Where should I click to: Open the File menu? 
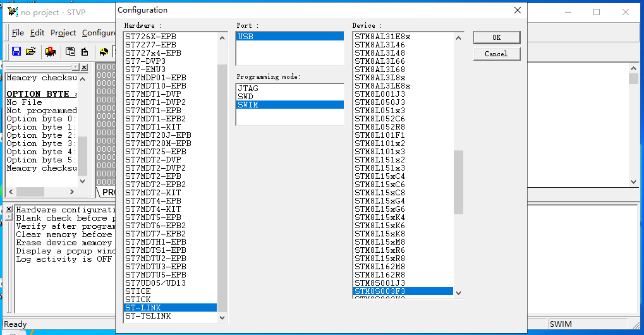click(18, 33)
